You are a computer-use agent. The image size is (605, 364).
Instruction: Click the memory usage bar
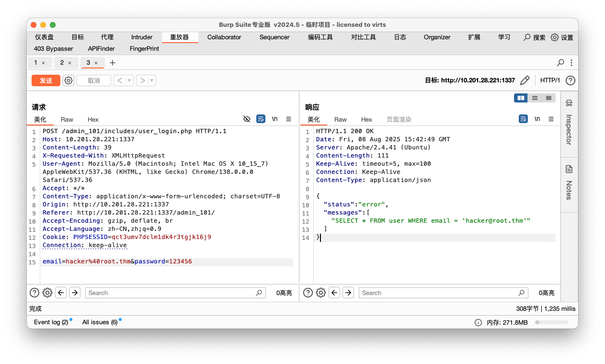552,323
